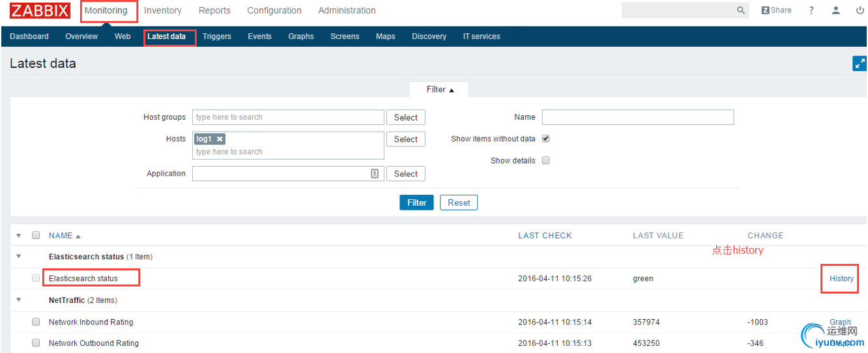Click the Network Inbound Rating item name
The width and height of the screenshot is (868, 353).
[91, 322]
